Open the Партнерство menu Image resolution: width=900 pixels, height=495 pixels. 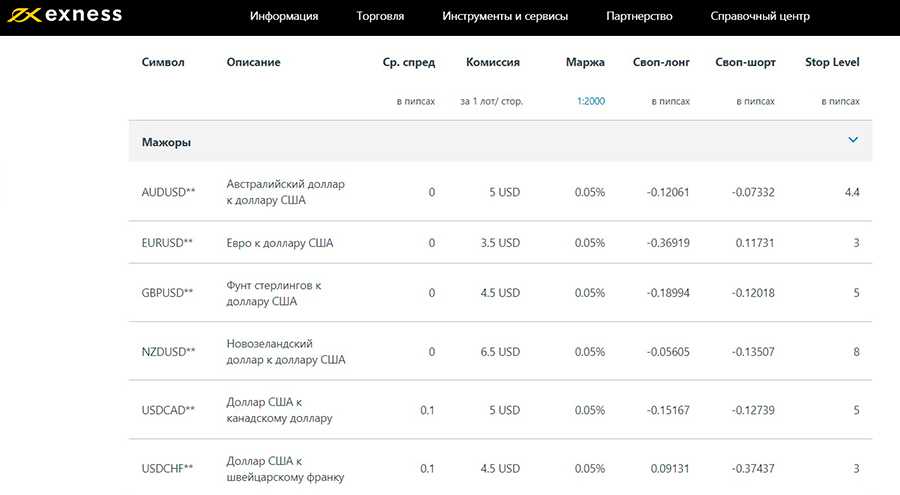tap(639, 16)
